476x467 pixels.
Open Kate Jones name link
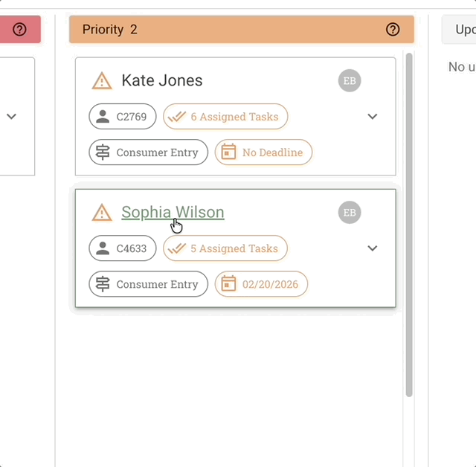161,81
